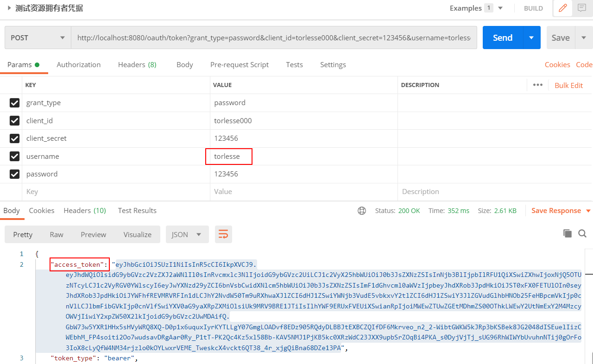Toggle the wrap lines icon
593x364 pixels.
223,234
